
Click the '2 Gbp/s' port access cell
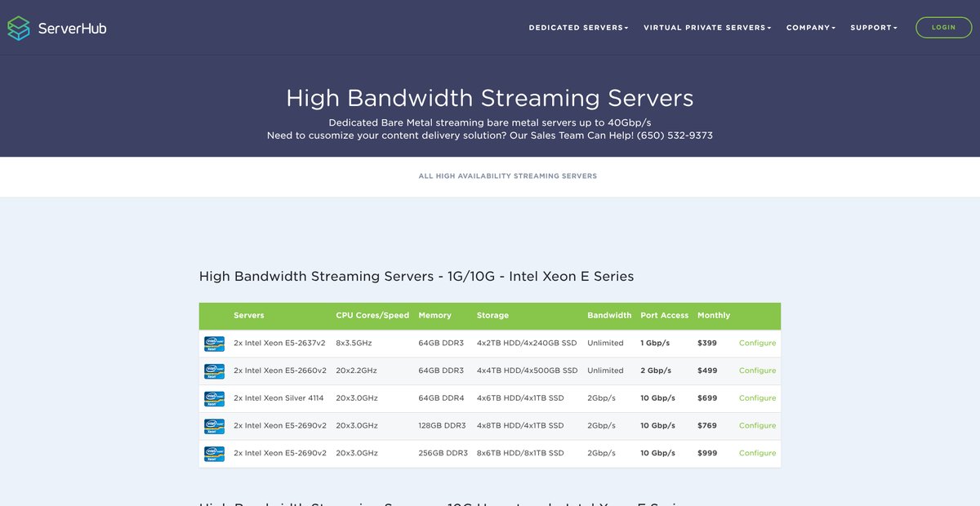click(656, 371)
